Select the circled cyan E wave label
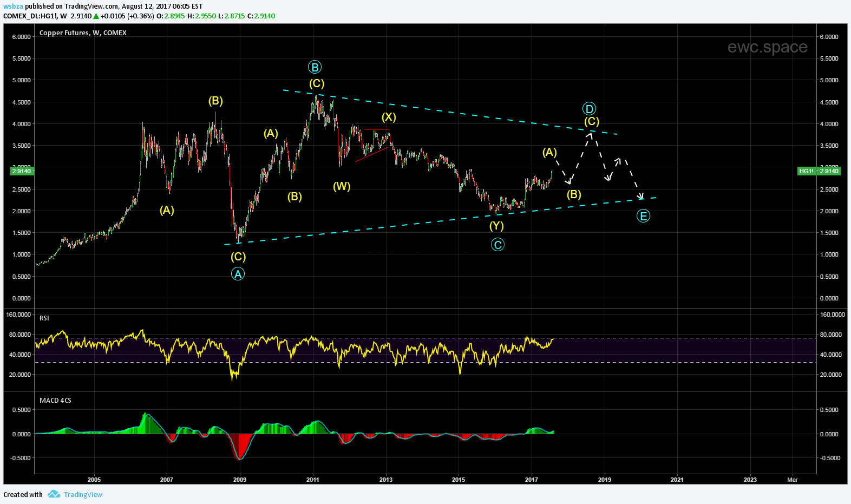The height and width of the screenshot is (504, 851). click(x=643, y=216)
